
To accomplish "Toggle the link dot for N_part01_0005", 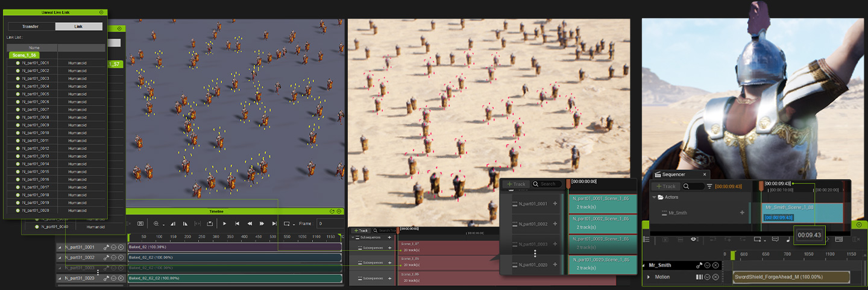I will pos(17,94).
